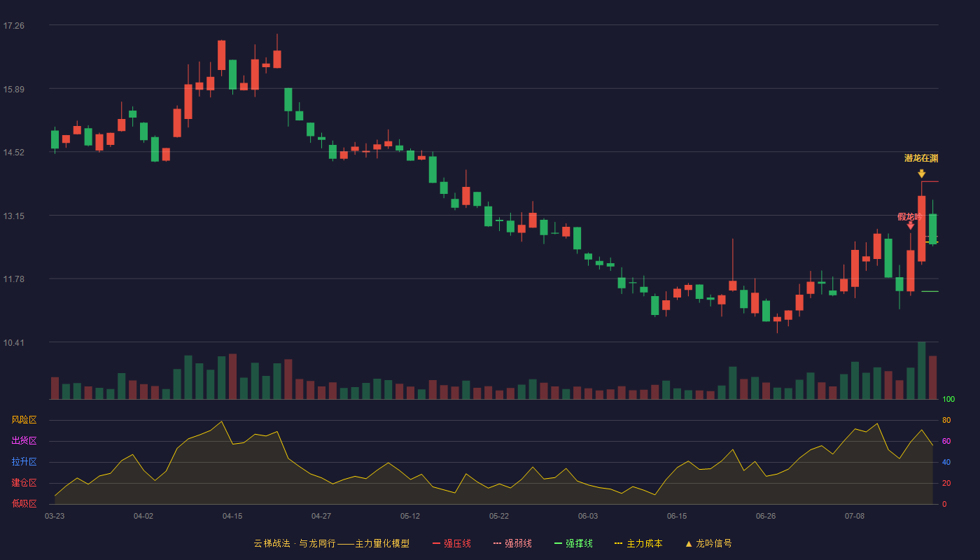Select the 风险区 zone label
Viewport: 980px width, 560px height.
pos(24,420)
